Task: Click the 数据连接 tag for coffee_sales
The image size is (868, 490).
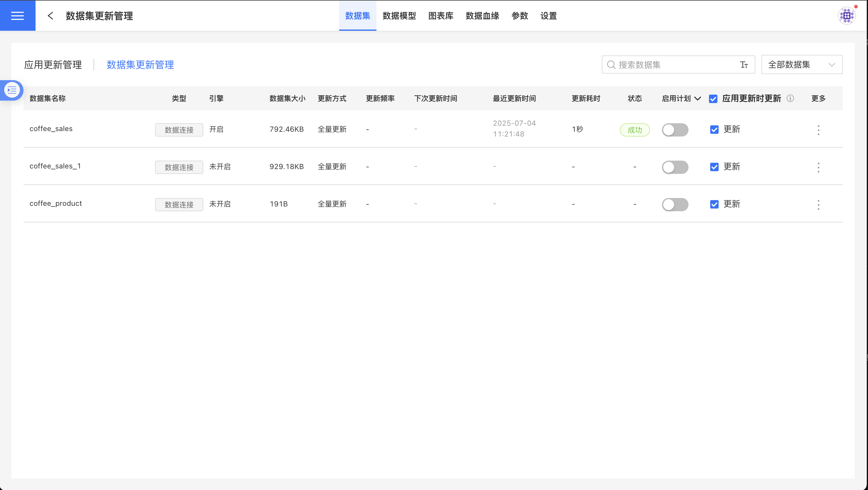Action: point(179,130)
